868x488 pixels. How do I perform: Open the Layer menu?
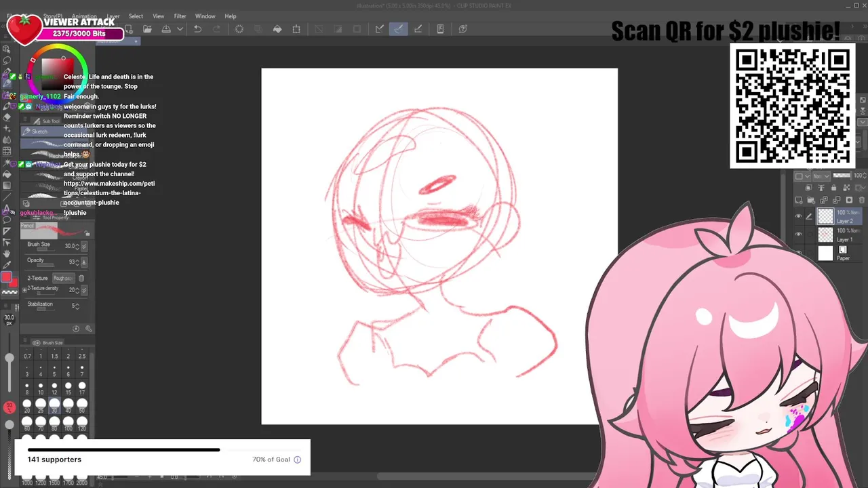tap(113, 16)
